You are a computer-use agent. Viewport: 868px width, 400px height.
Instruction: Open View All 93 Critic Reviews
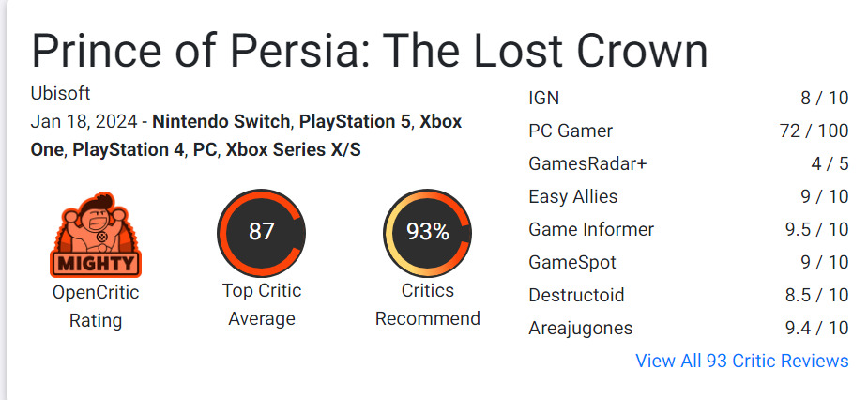[x=741, y=361]
